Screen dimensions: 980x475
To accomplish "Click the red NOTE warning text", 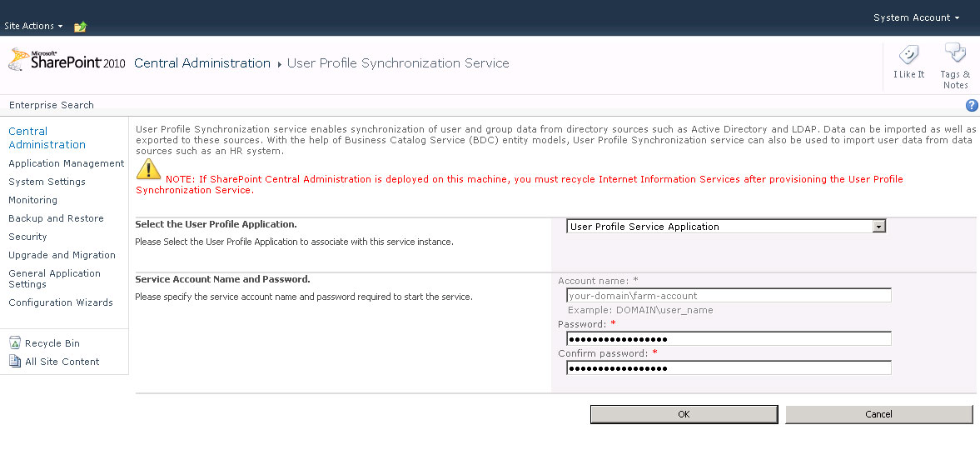I will tap(520, 185).
